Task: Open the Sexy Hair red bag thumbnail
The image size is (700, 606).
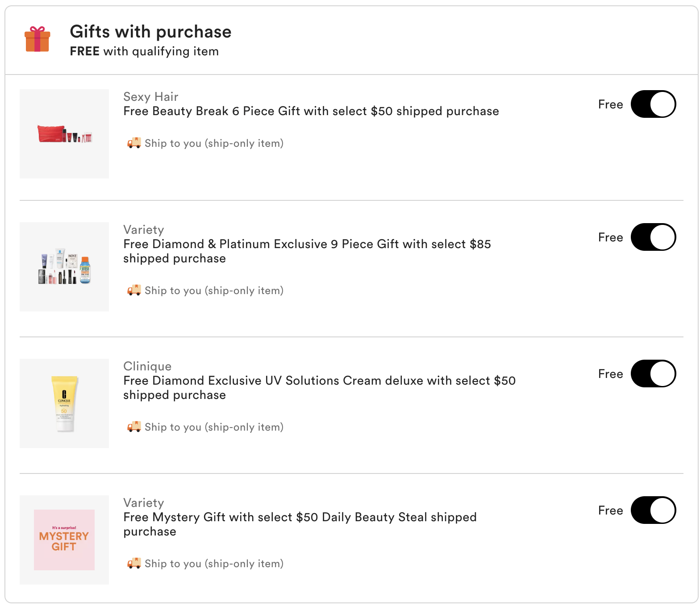Action: (x=64, y=134)
